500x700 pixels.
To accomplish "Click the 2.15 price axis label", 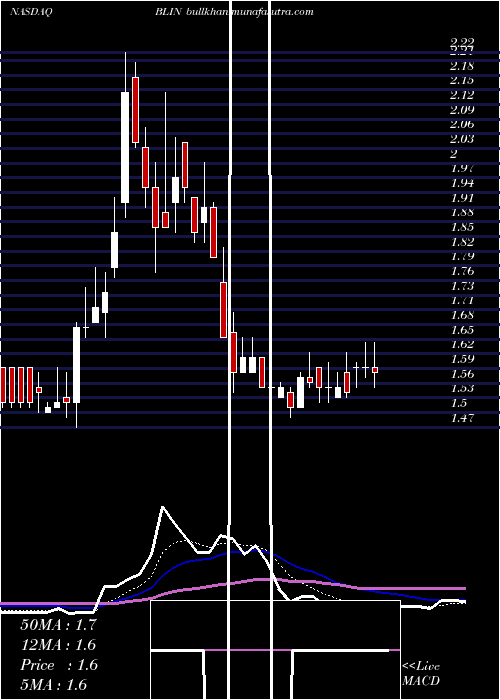I will point(462,81).
